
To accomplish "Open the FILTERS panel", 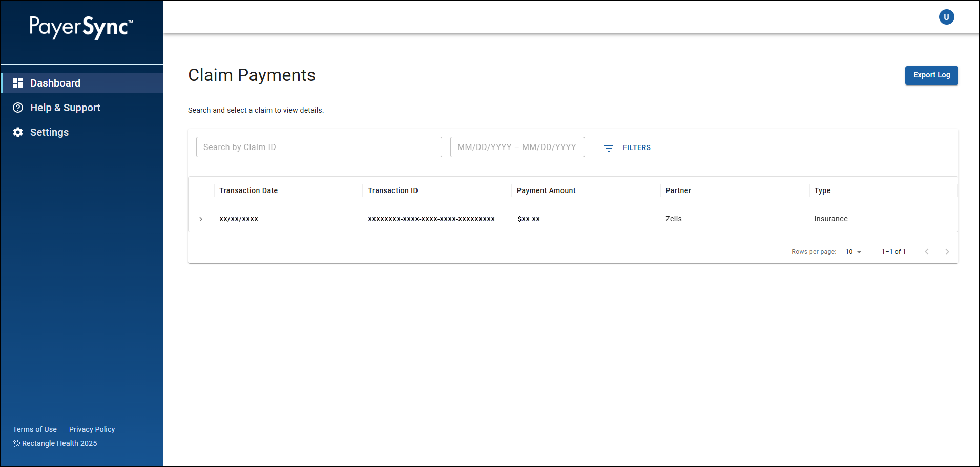I will point(627,147).
